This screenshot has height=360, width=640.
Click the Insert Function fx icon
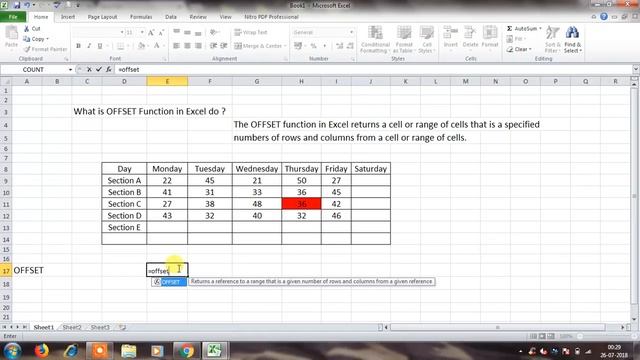[109, 69]
